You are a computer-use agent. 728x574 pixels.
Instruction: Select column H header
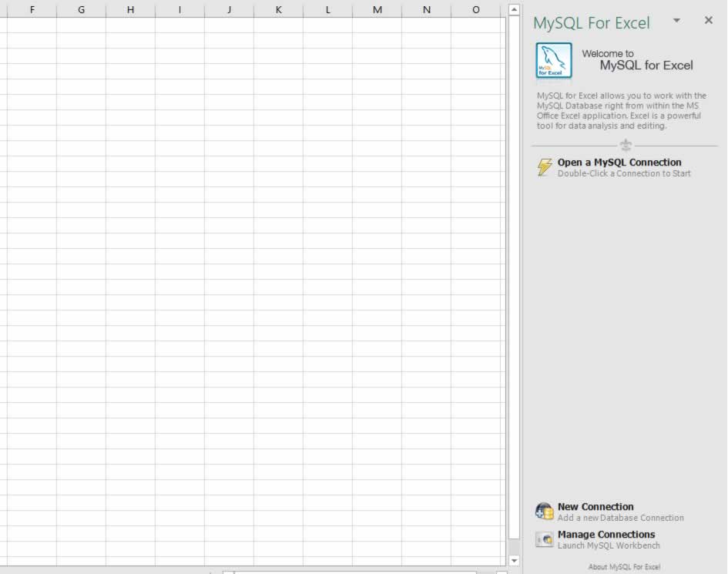coord(130,9)
